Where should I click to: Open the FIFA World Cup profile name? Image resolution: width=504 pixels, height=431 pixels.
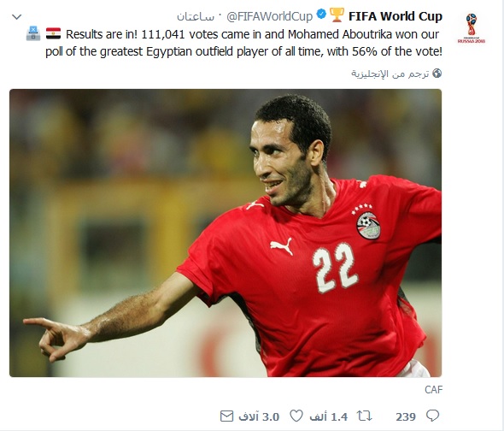pos(396,16)
